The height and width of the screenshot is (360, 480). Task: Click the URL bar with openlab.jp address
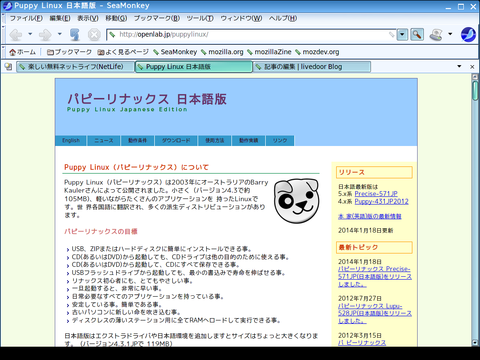(251, 34)
